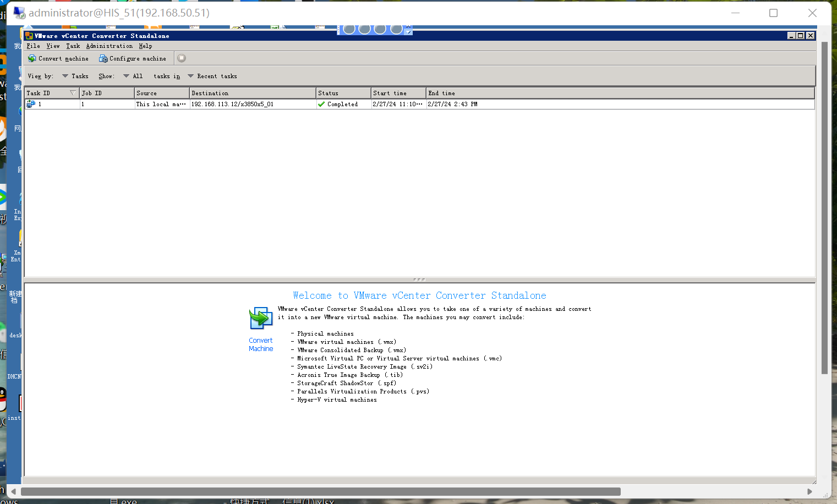Screen dimensions: 837x504
Task: Expand the View by Tasks dropdown
Action: click(75, 76)
